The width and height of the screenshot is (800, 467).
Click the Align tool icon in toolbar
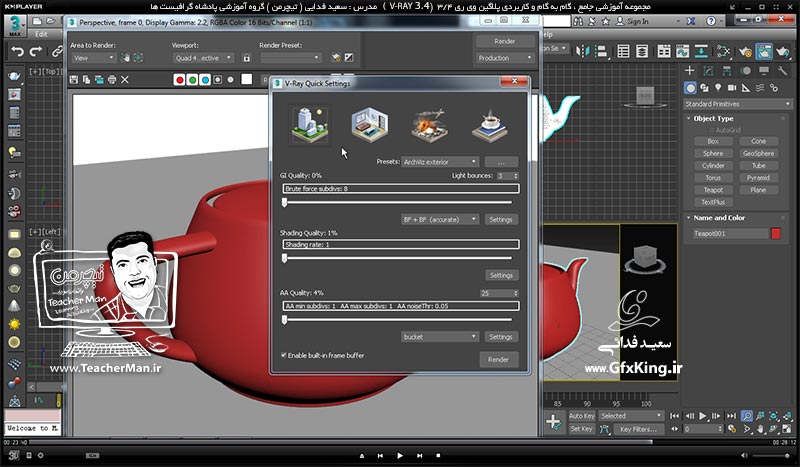click(x=602, y=51)
